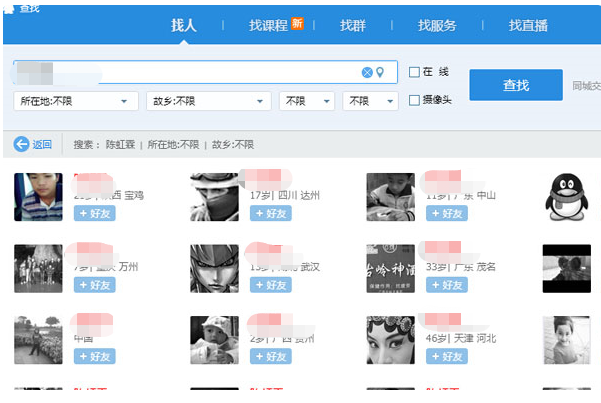
Task: Click the 所在地:不限 breadcrumb text in results bar
Action: (173, 145)
